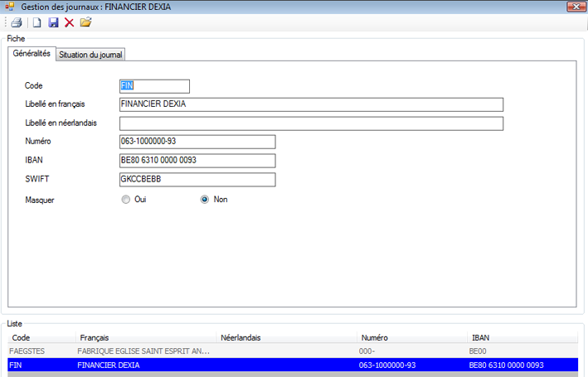Save the journal with floppy disk icon
Image resolution: width=588 pixels, height=377 pixels.
point(53,22)
